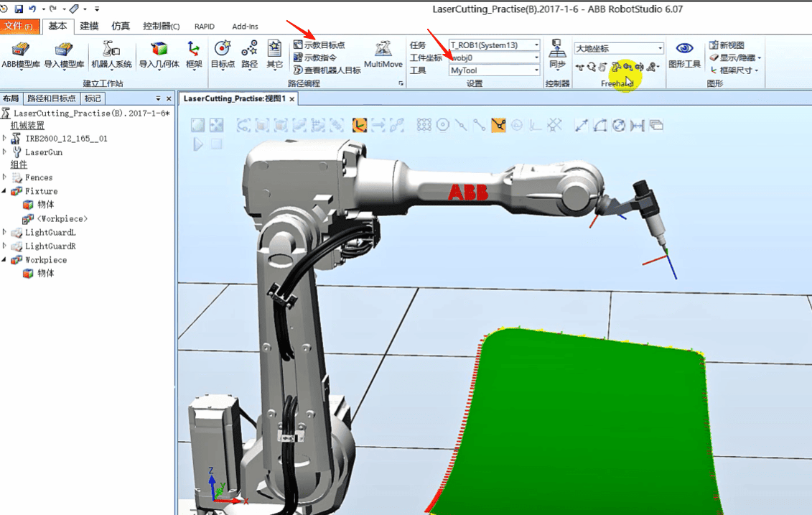This screenshot has width=812, height=515.
Task: Switch to the Add-Ins ribbon tab
Action: tap(245, 27)
